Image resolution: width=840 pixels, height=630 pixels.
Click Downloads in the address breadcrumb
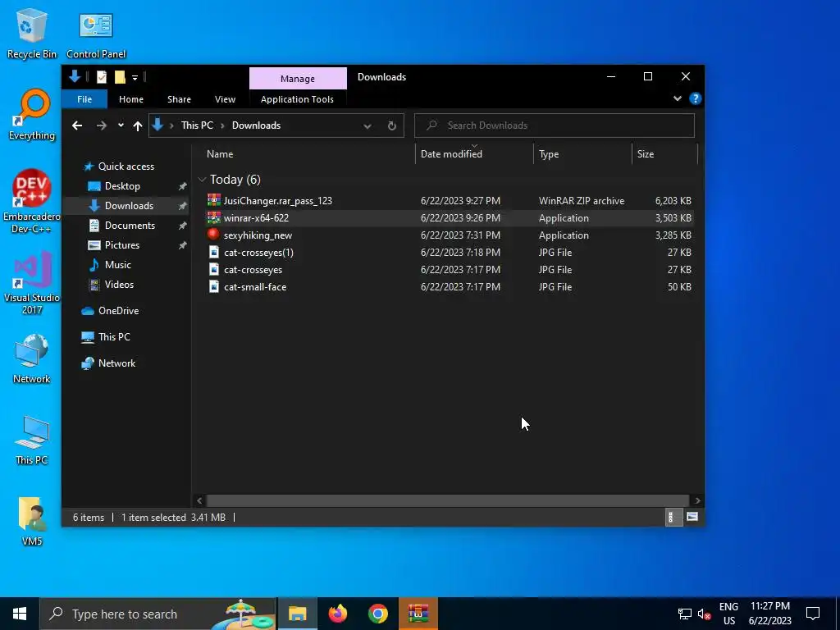256,126
